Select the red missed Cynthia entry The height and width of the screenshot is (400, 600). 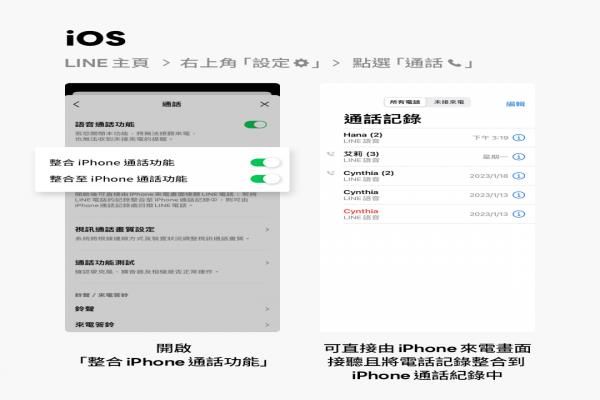pyautogui.click(x=427, y=214)
